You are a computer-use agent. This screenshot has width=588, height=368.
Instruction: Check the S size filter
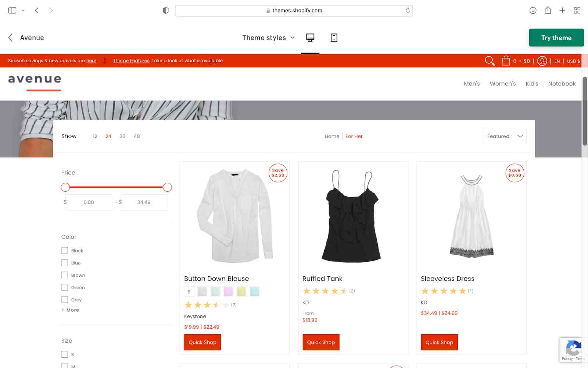coord(64,354)
